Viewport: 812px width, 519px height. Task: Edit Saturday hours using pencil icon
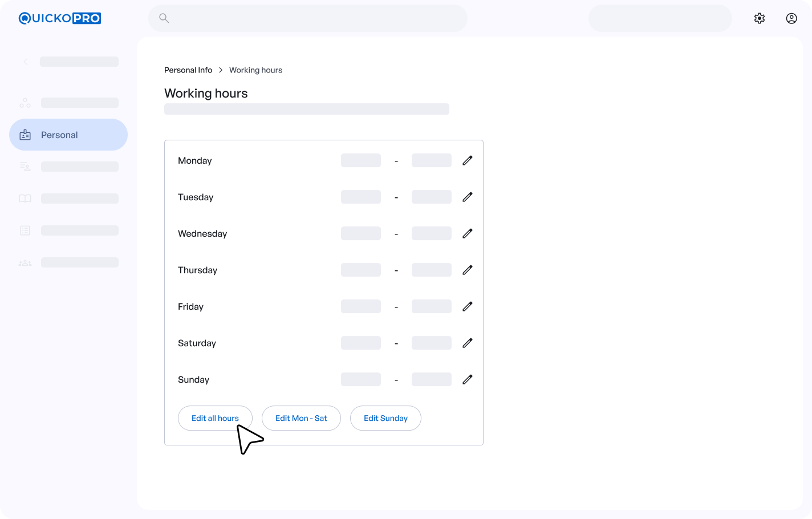coord(467,343)
